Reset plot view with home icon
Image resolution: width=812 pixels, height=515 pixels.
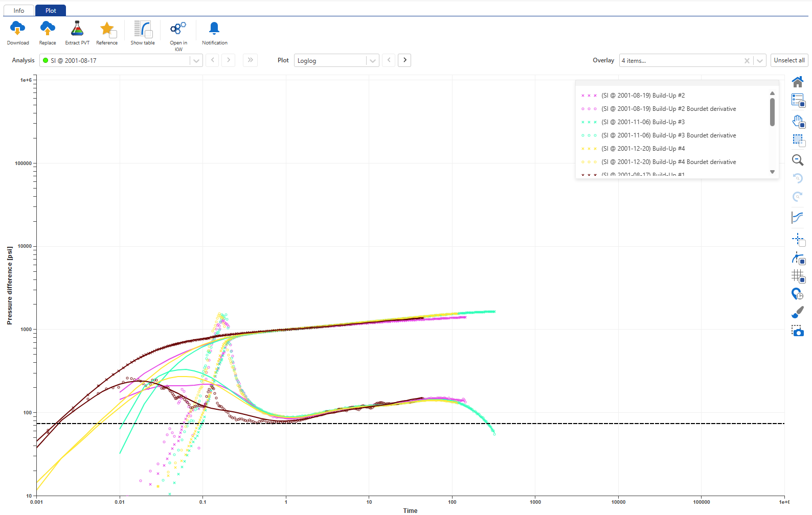[x=798, y=82]
